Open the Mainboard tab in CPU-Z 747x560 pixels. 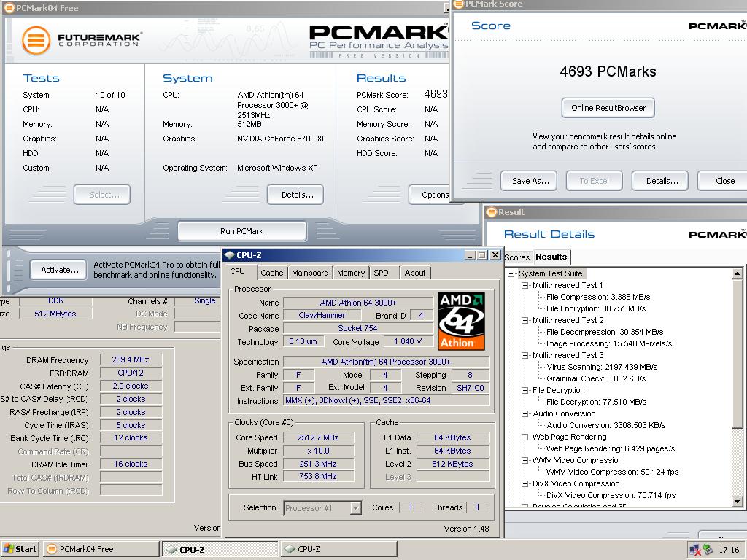[x=310, y=273]
